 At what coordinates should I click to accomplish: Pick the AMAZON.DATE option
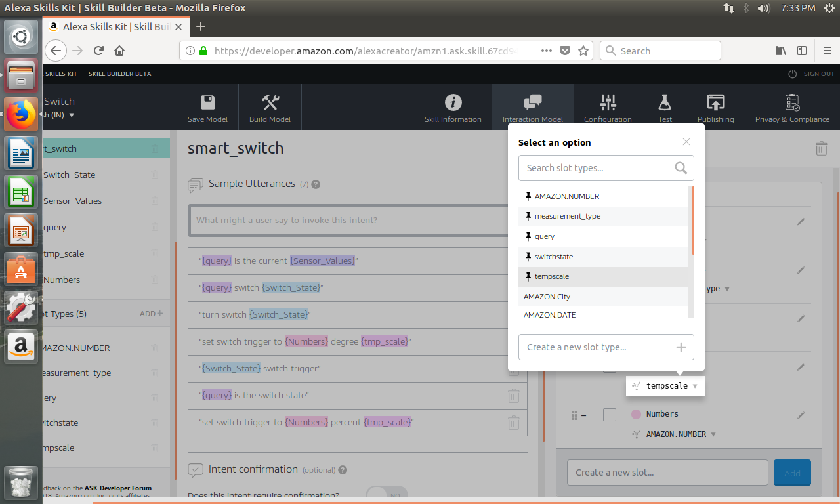coord(602,314)
